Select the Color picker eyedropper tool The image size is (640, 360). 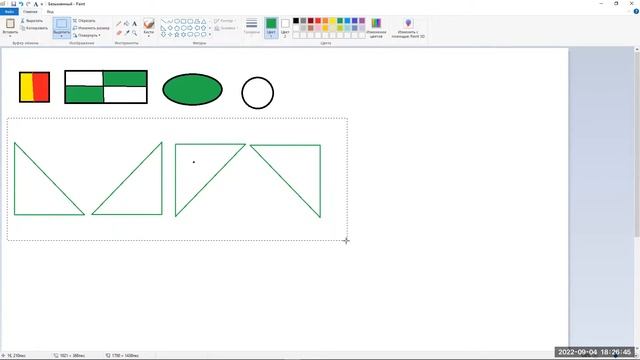[127, 33]
